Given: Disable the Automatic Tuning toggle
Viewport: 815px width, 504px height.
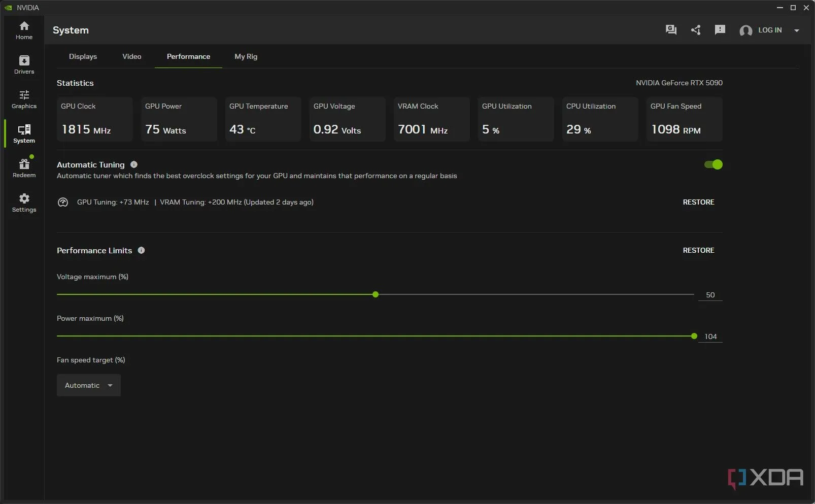Looking at the screenshot, I should click(713, 164).
